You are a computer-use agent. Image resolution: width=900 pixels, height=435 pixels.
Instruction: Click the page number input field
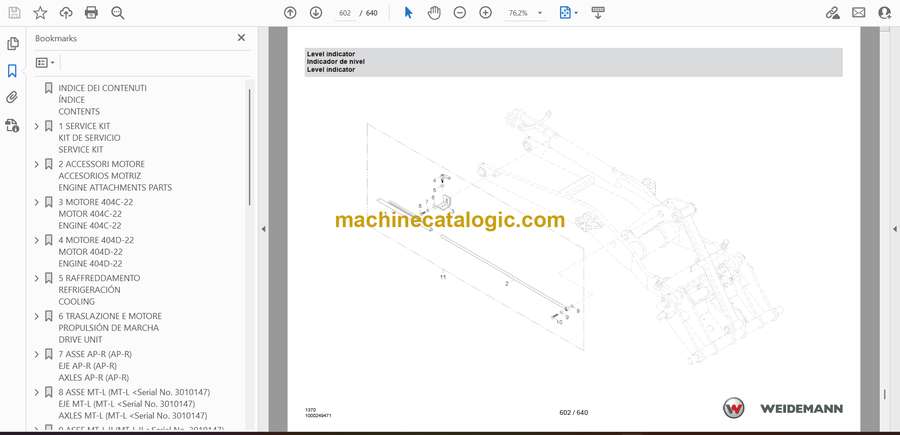pyautogui.click(x=345, y=13)
